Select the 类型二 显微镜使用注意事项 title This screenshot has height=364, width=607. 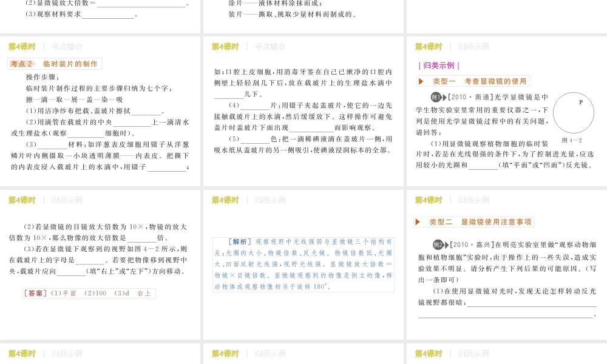(480, 222)
